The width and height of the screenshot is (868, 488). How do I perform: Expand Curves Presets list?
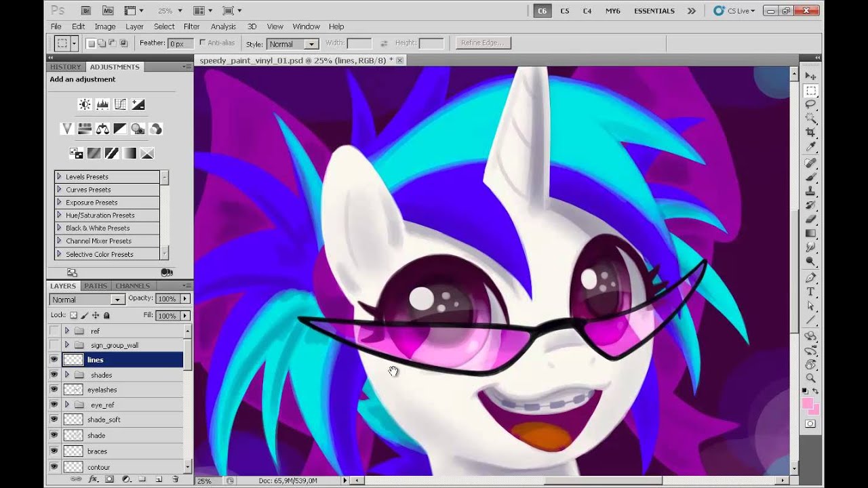coord(59,189)
